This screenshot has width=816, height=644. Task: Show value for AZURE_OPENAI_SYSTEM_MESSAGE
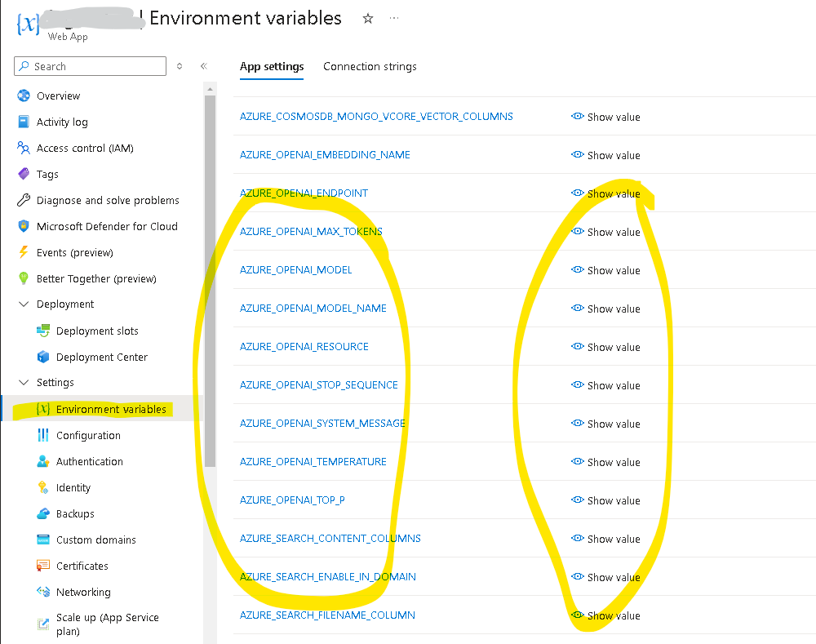pyautogui.click(x=605, y=424)
